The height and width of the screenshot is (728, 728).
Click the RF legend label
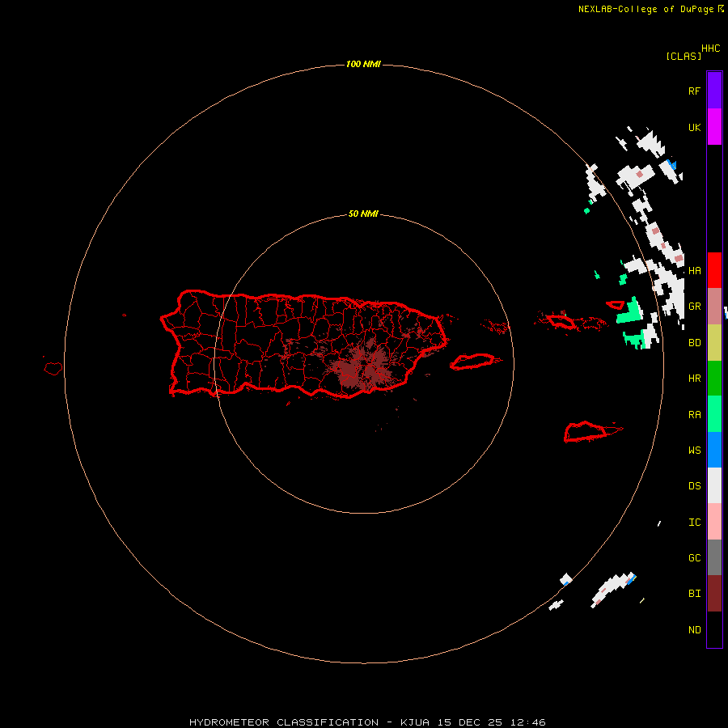[x=694, y=91]
